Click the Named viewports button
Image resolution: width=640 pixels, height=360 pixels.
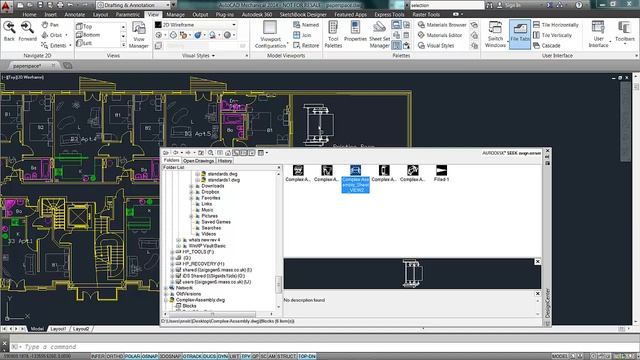[306, 25]
